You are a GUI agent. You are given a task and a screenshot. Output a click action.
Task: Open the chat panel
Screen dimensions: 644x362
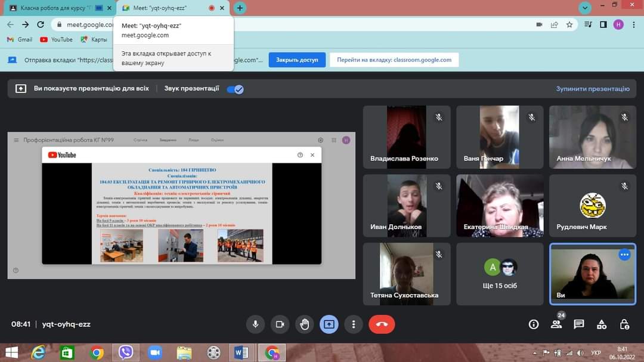click(x=578, y=324)
